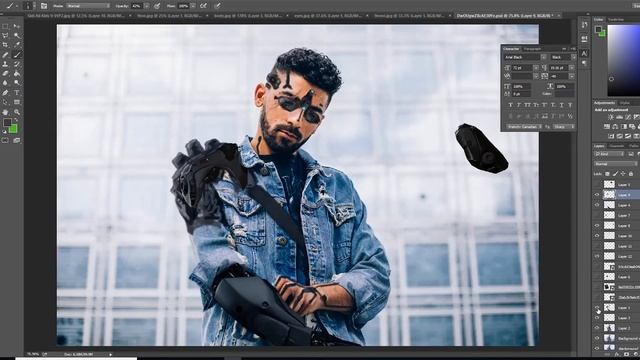Select the Move tool

17,26
